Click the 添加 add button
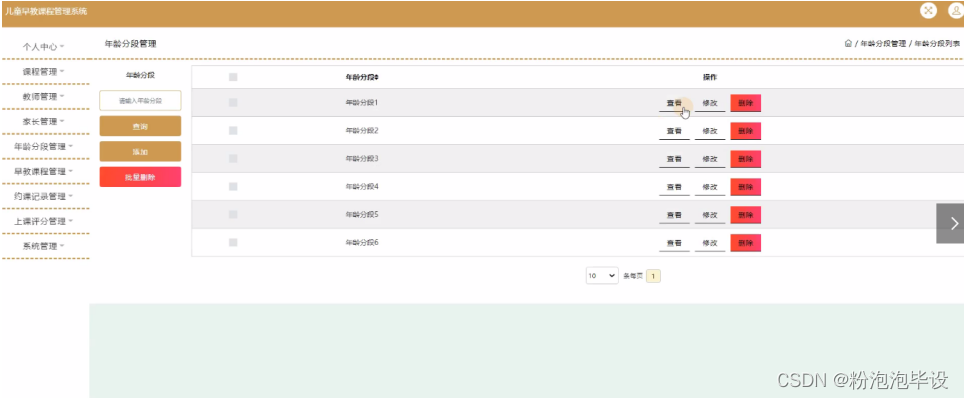964x399 pixels. [x=140, y=151]
